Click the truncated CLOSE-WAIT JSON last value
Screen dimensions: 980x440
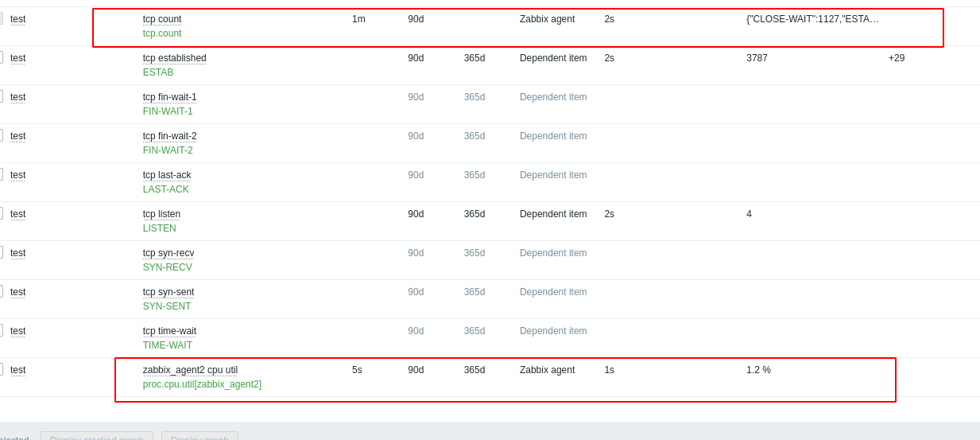pos(812,19)
